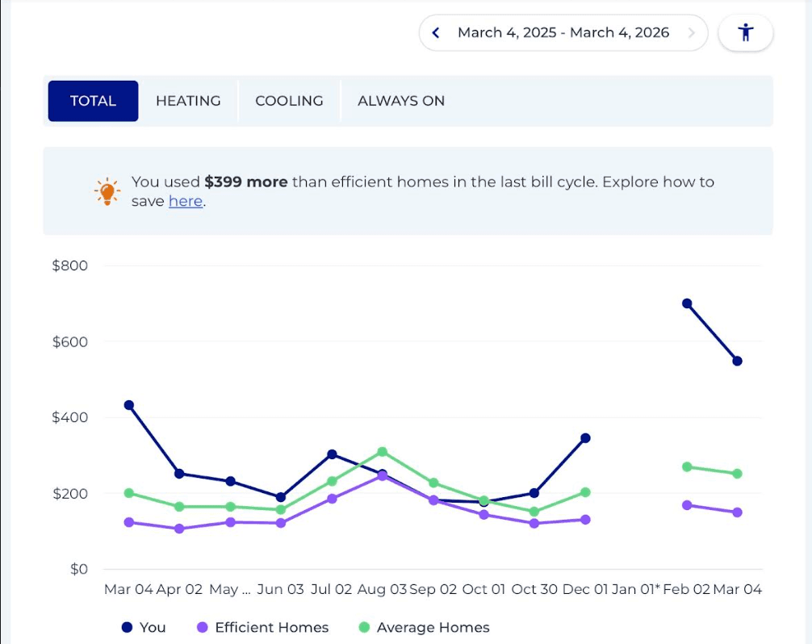Click the orange lightbulb tip icon
The height and width of the screenshot is (644, 812).
tap(107, 191)
